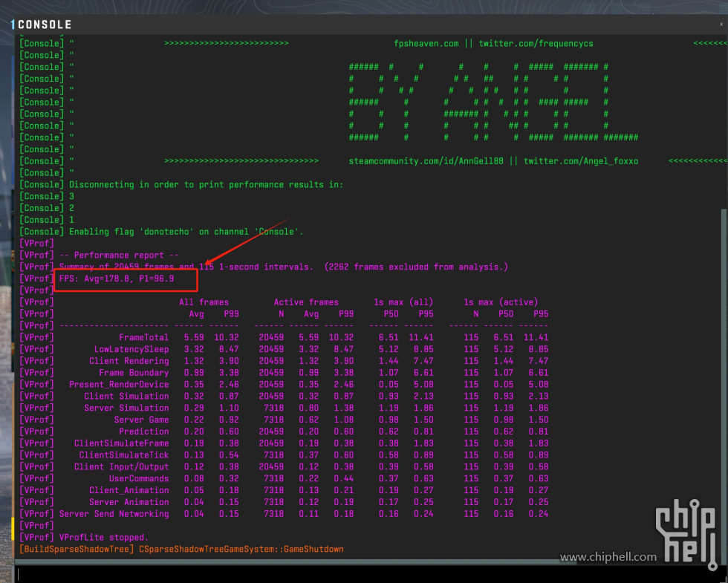Click the Active frames N value for Server Simulation

click(273, 408)
